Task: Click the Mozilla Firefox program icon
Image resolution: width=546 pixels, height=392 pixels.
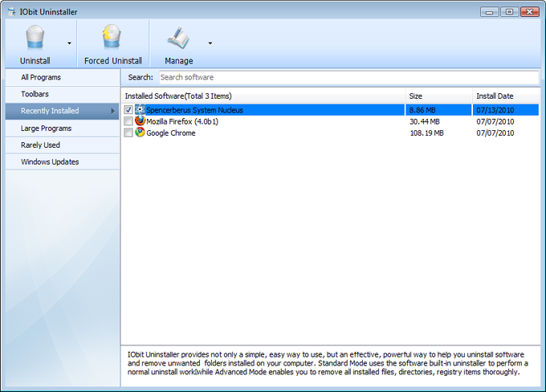Action: (140, 121)
